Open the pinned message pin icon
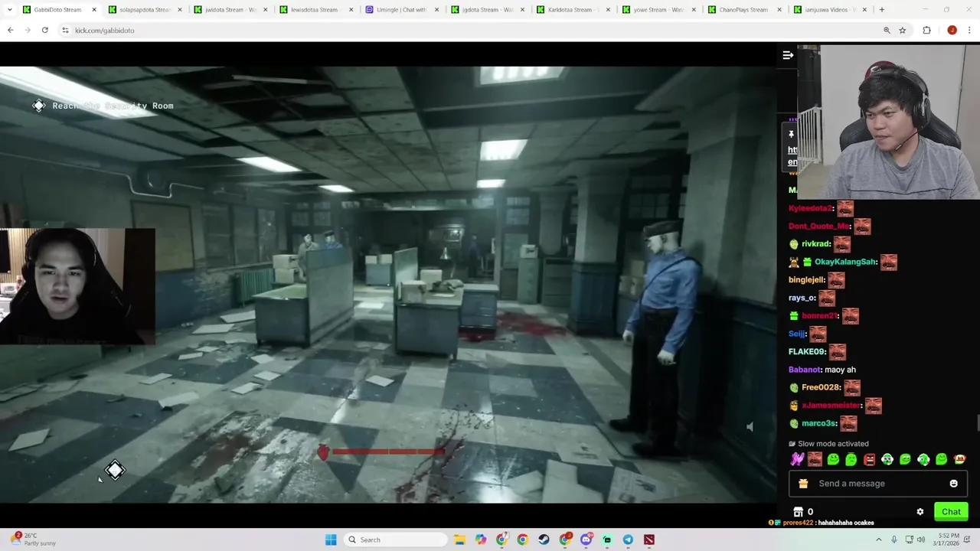The width and height of the screenshot is (980, 551). point(792,135)
